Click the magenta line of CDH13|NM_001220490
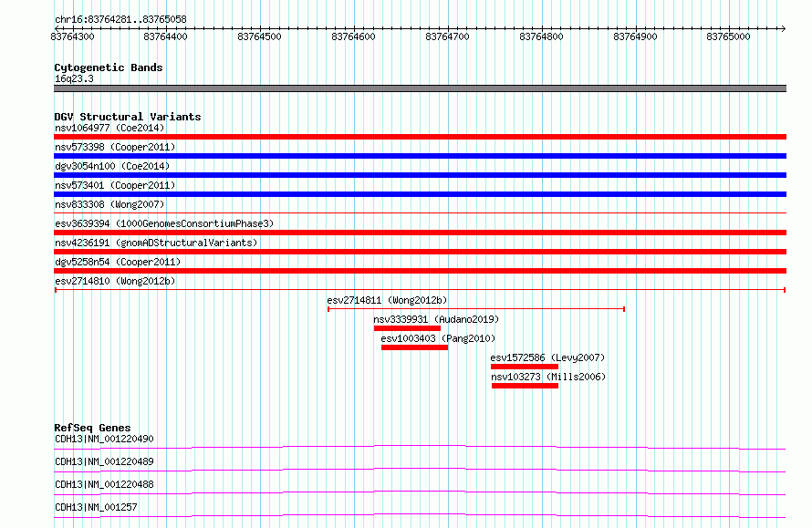The image size is (812, 528). [x=420, y=447]
